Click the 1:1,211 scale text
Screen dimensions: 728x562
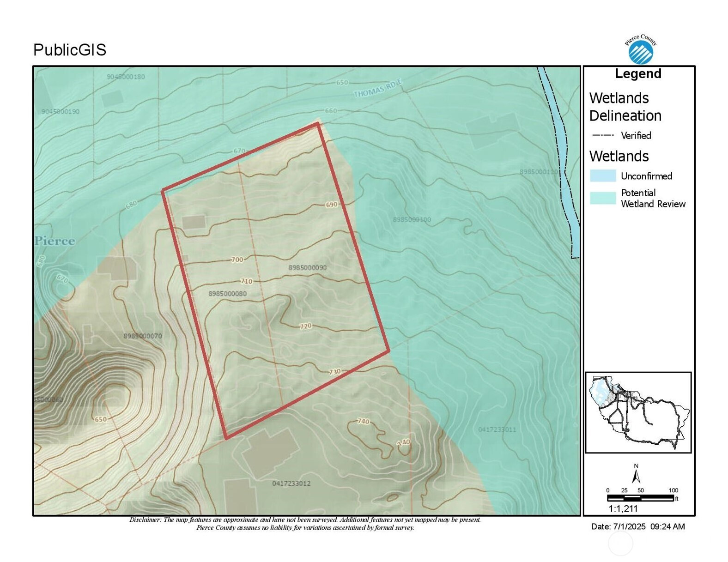coord(623,509)
